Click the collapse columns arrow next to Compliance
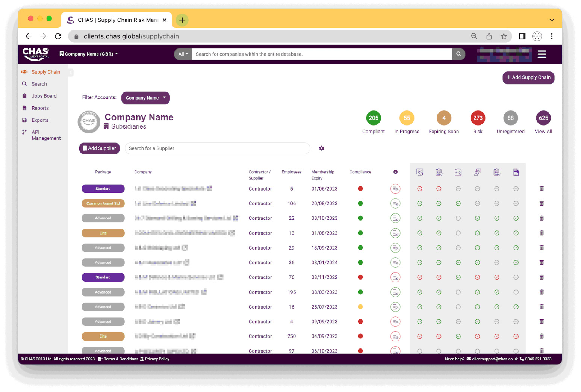The height and width of the screenshot is (392, 581). [395, 172]
